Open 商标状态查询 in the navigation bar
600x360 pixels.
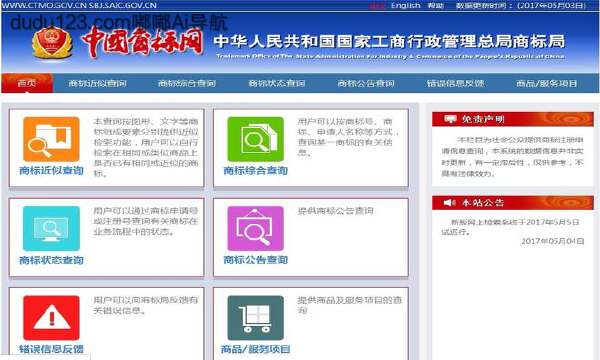tap(277, 83)
